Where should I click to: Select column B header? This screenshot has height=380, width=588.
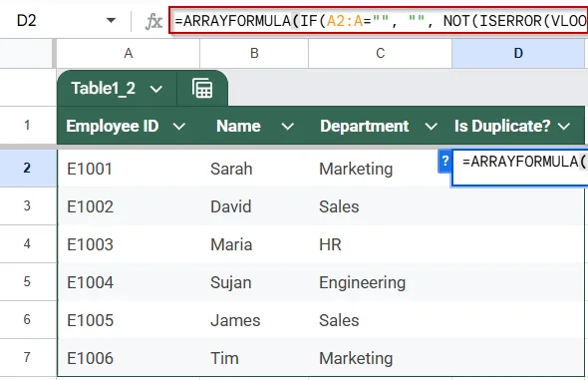coord(254,53)
